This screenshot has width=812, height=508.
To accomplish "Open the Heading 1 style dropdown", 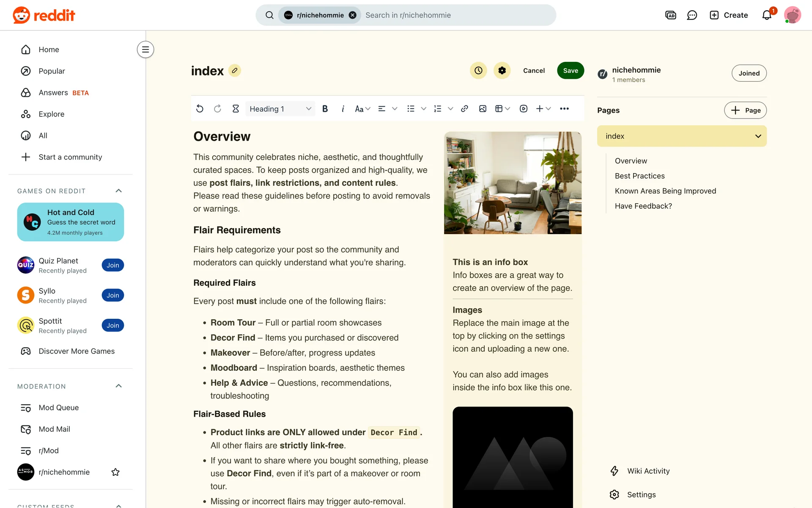I will (280, 109).
